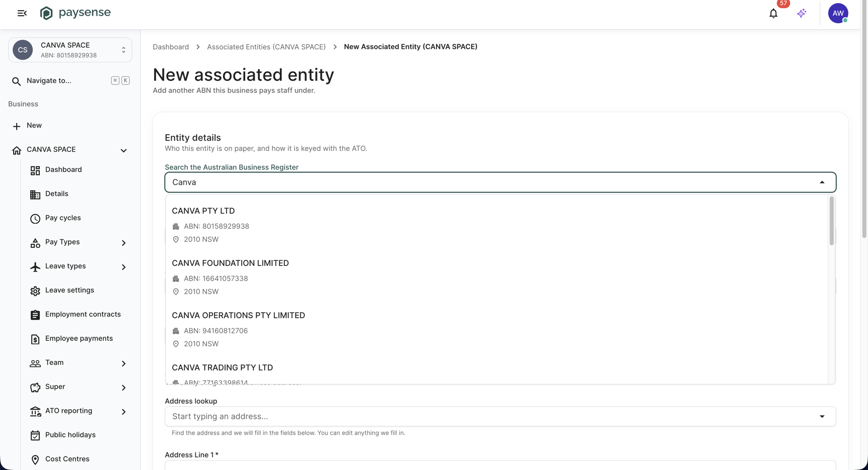Open notifications bell with 57 badge
This screenshot has height=470, width=868.
774,14
